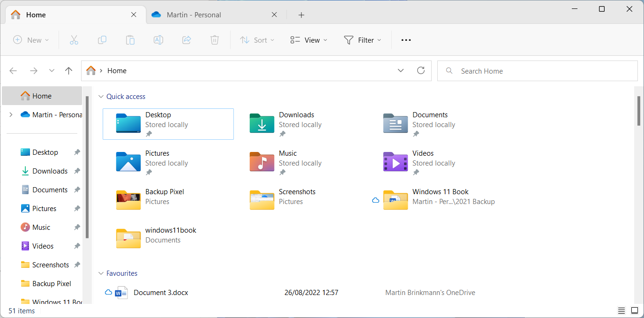This screenshot has height=318, width=644.
Task: Open the Filter menu
Action: (362, 40)
